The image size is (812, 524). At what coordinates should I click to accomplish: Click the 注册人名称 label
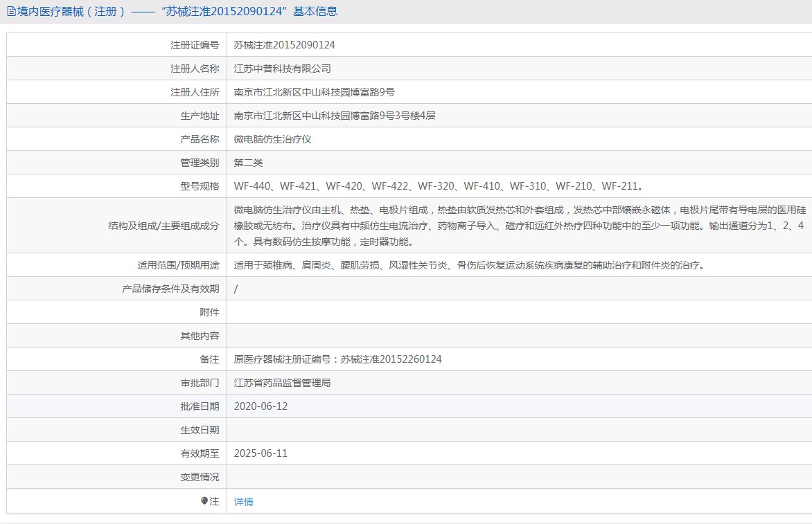point(195,69)
